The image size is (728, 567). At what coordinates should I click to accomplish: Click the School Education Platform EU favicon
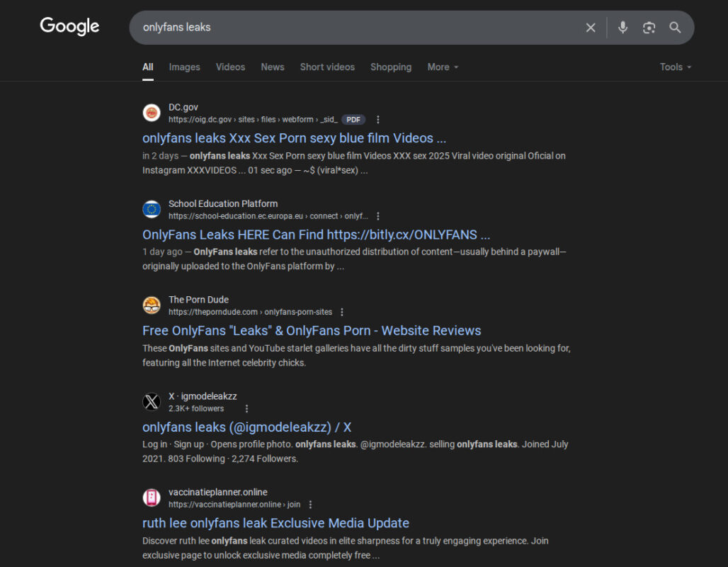(152, 209)
